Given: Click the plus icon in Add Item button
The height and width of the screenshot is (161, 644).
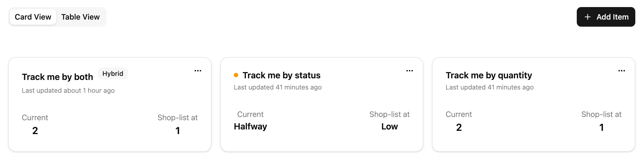Looking at the screenshot, I should [588, 17].
